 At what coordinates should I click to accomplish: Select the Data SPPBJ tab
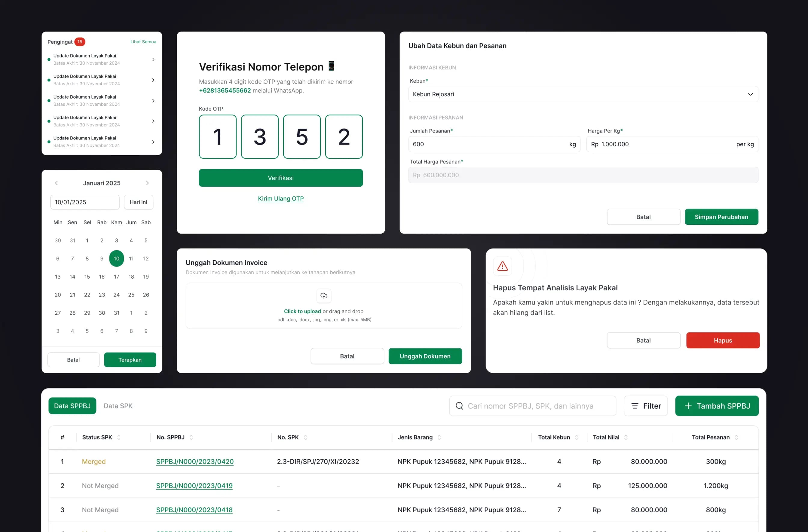72,406
